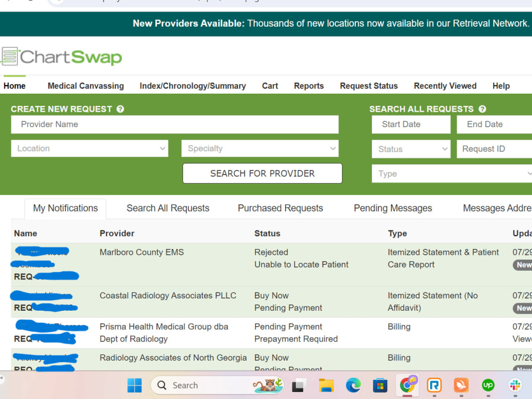The width and height of the screenshot is (532, 399).
Task: Focus the Provider Name field
Action: pos(174,124)
